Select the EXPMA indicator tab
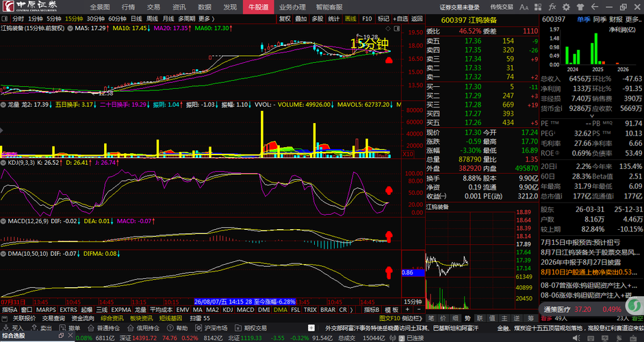This screenshot has width=644, height=342. coord(121,310)
